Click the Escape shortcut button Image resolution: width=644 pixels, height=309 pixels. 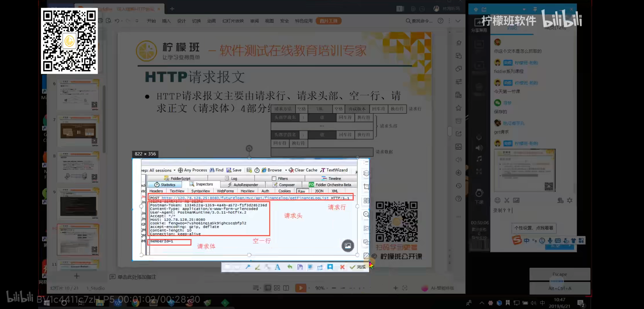560,274
